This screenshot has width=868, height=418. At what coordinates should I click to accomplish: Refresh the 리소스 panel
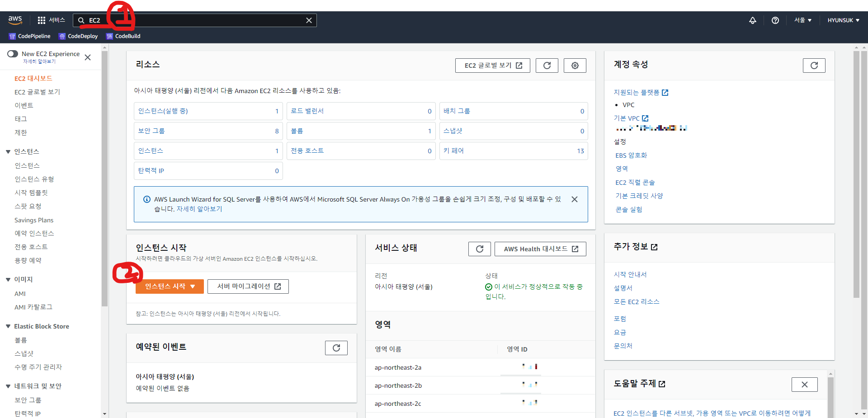point(547,66)
